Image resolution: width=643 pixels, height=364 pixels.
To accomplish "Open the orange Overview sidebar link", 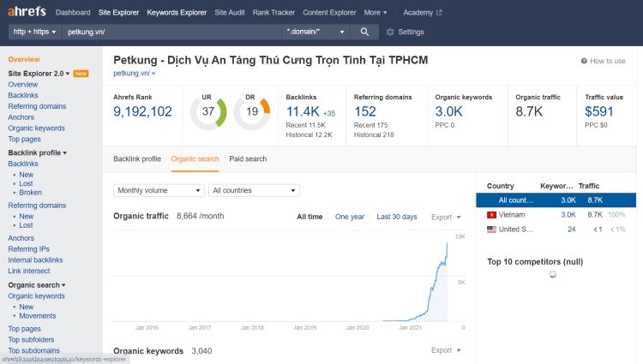I will coord(24,59).
